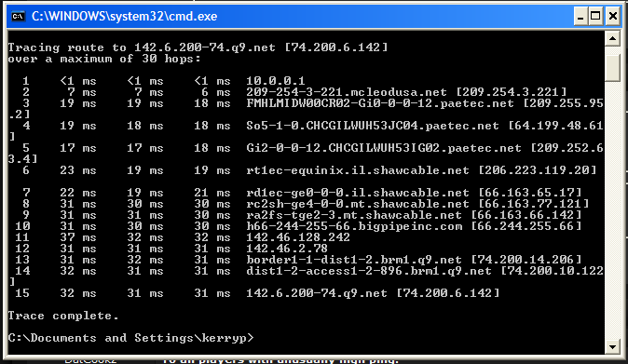
Task: Click the IP [66.163.66.142] on hop 9
Action: (x=526, y=216)
